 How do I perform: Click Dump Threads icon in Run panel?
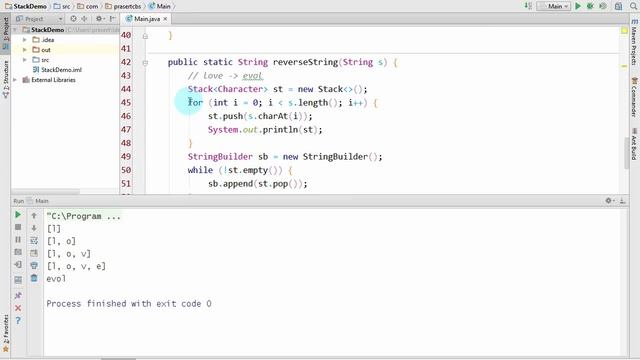(x=18, y=252)
